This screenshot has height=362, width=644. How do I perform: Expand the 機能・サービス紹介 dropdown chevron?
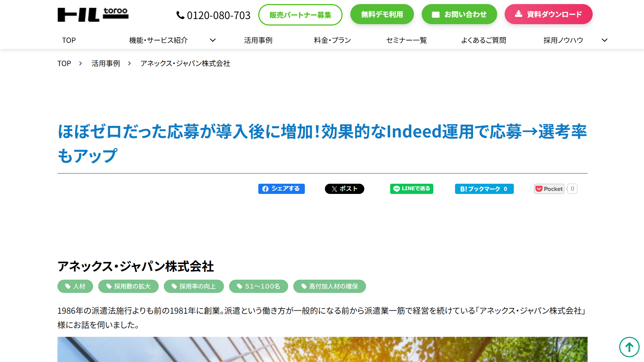(x=213, y=40)
